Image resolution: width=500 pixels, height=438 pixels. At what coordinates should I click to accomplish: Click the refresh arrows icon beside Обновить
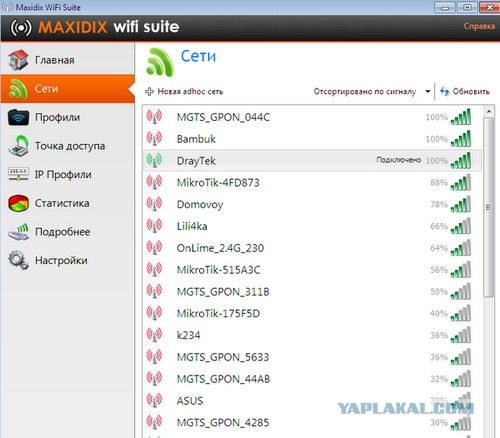[x=444, y=91]
